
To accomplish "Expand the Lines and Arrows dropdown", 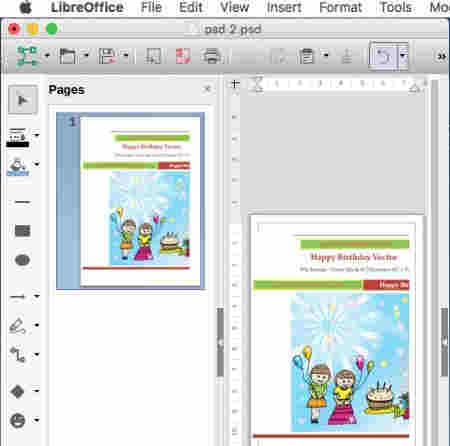I will click(37, 296).
